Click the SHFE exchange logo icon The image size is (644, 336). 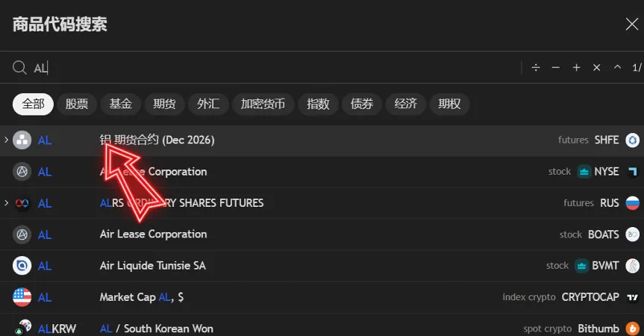632,140
